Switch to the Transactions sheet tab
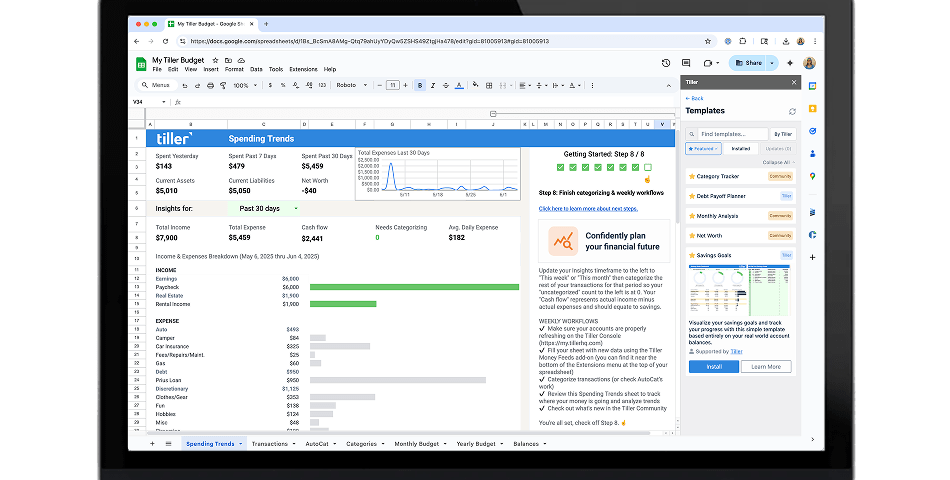This screenshot has width=950, height=480. tap(270, 444)
